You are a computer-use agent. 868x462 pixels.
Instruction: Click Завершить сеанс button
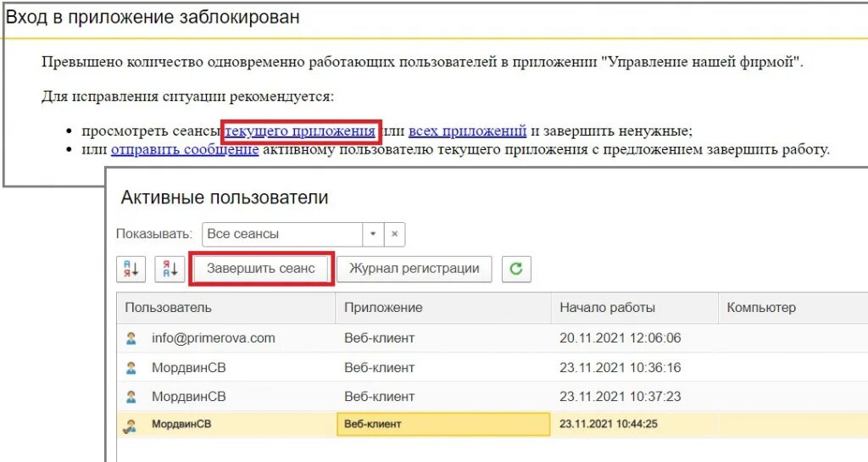click(x=261, y=269)
